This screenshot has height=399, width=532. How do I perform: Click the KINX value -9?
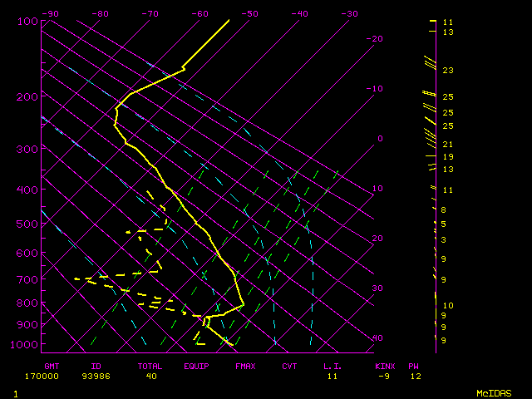coord(382,377)
